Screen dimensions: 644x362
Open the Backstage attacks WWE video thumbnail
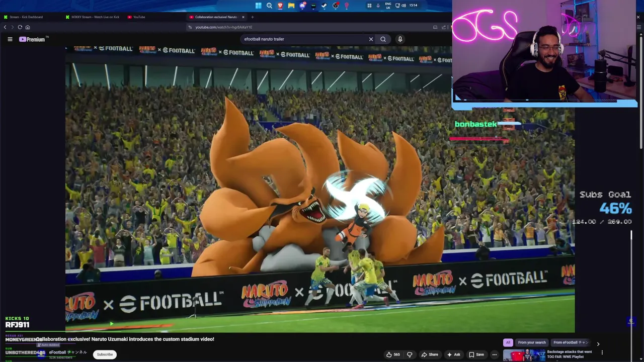524,355
